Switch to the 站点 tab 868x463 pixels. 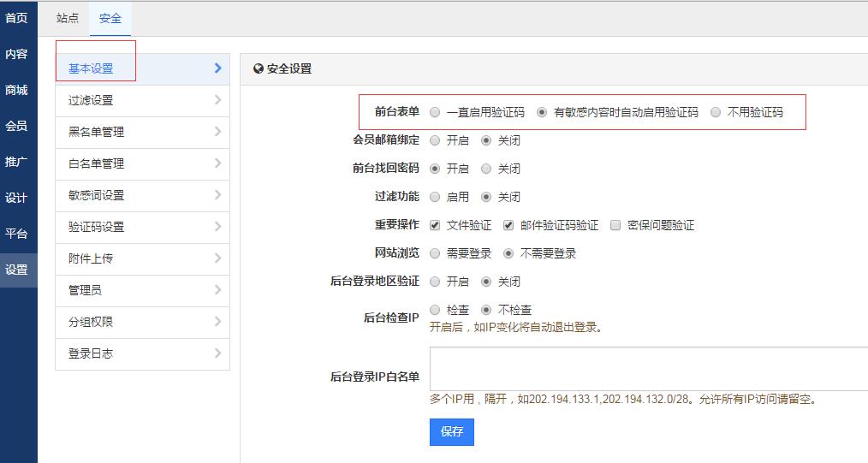tap(68, 18)
